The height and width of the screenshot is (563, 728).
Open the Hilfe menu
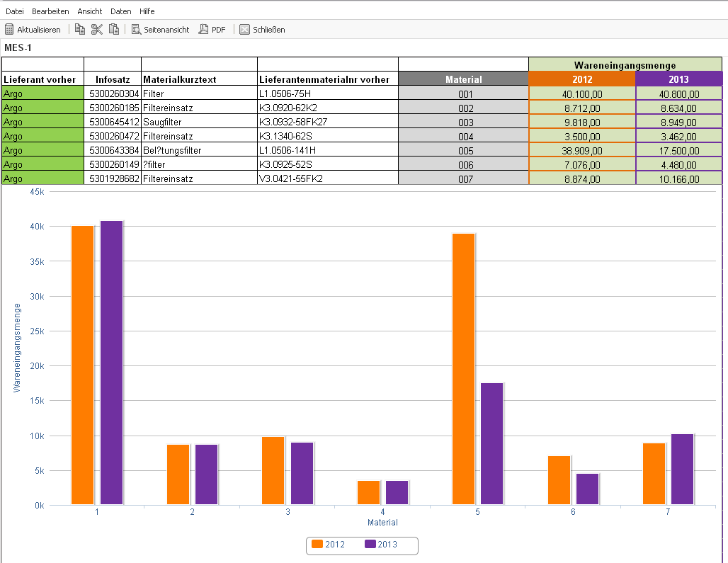[147, 11]
